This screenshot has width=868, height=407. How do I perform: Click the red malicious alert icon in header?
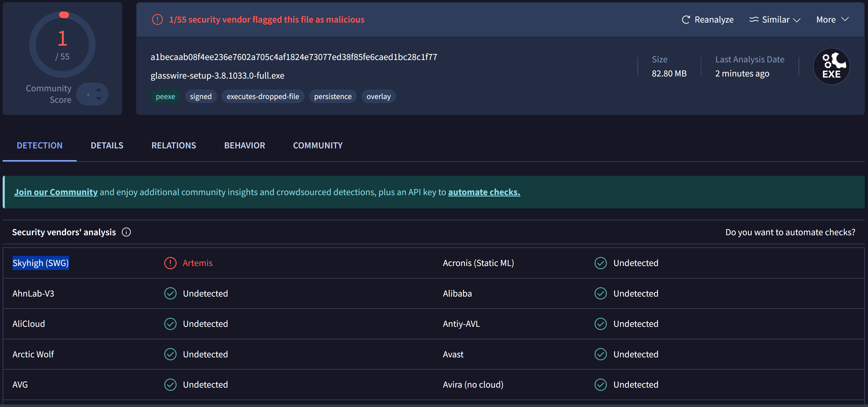pyautogui.click(x=157, y=20)
